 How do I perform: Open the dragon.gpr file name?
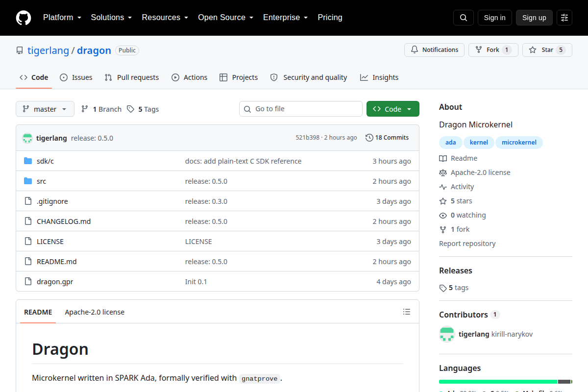pyautogui.click(x=55, y=282)
